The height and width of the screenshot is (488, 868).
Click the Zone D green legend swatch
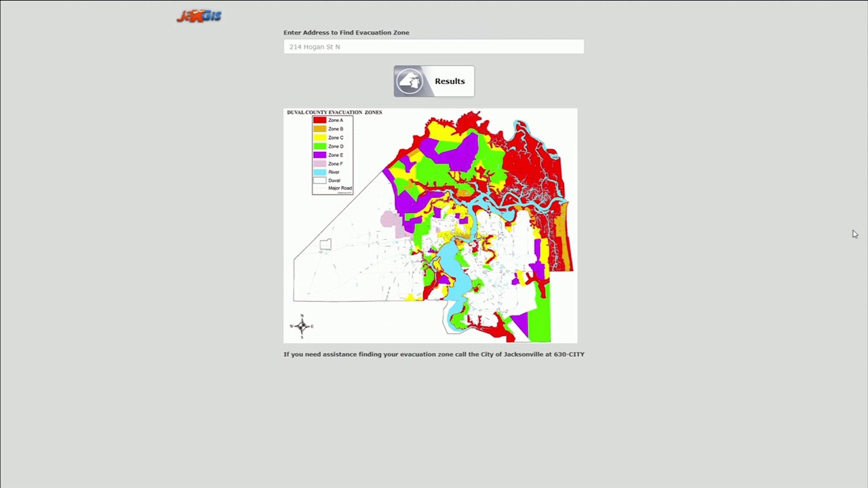tap(319, 146)
